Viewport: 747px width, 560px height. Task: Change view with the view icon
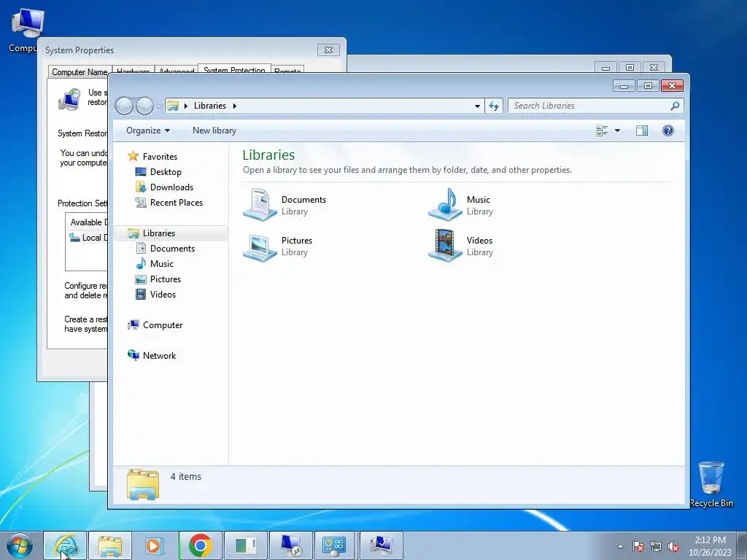coord(602,131)
